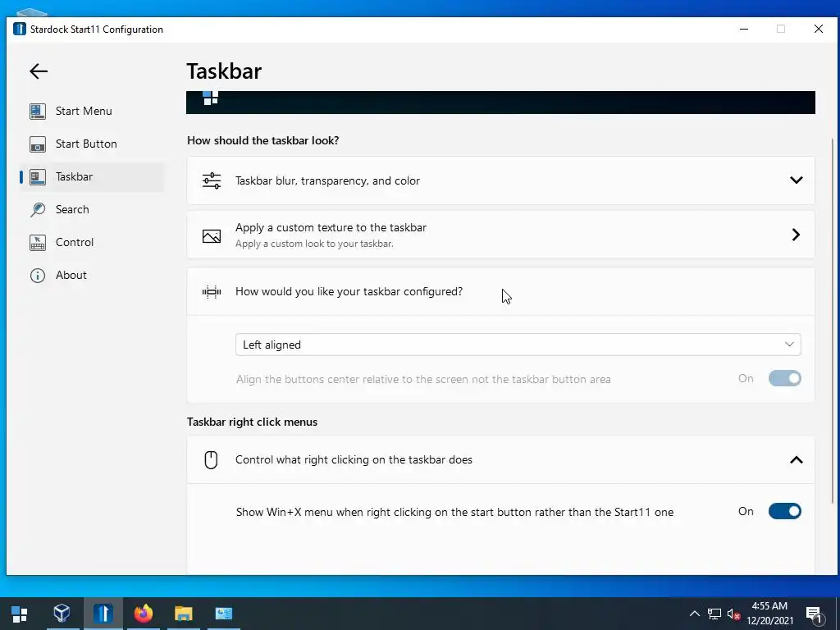Click the picture icon beside custom texture
Image resolution: width=840 pixels, height=630 pixels.
coord(212,235)
